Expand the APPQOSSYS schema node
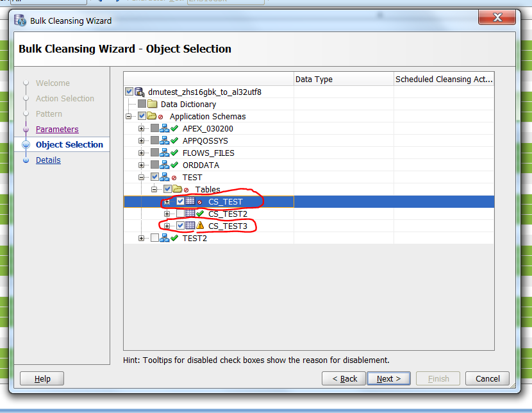This screenshot has height=413, width=532. tap(142, 141)
